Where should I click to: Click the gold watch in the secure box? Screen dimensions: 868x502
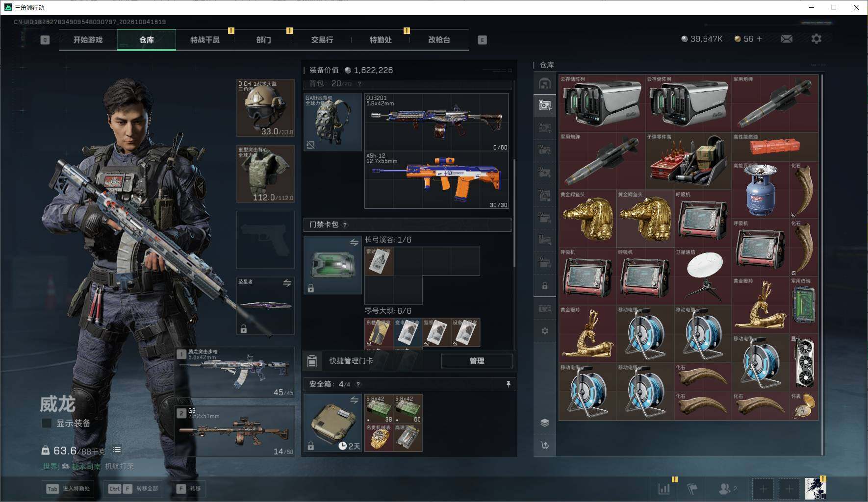pyautogui.click(x=379, y=437)
